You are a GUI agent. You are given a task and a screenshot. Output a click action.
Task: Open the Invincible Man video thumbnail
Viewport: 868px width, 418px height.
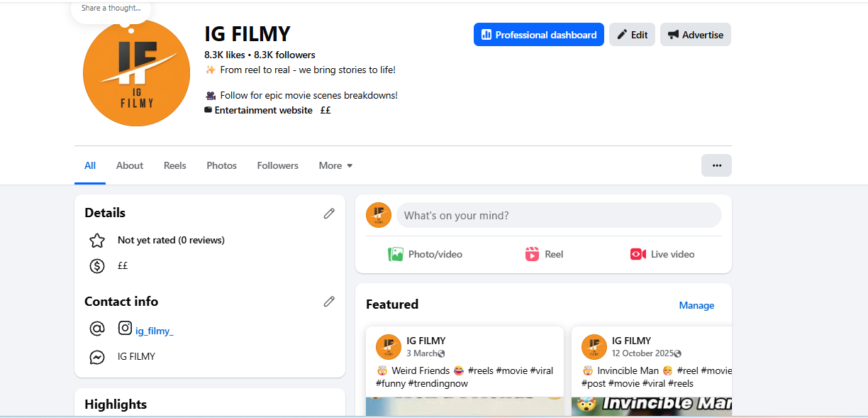652,406
